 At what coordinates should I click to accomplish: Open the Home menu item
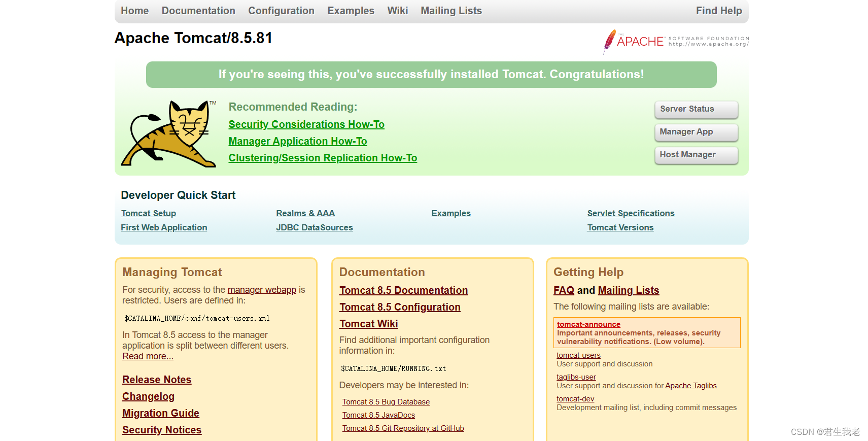pyautogui.click(x=135, y=11)
